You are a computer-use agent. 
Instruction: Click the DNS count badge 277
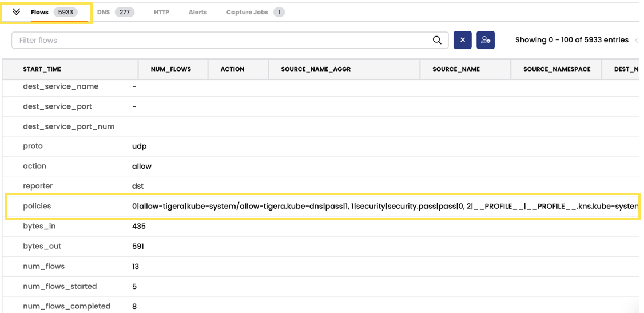[124, 12]
